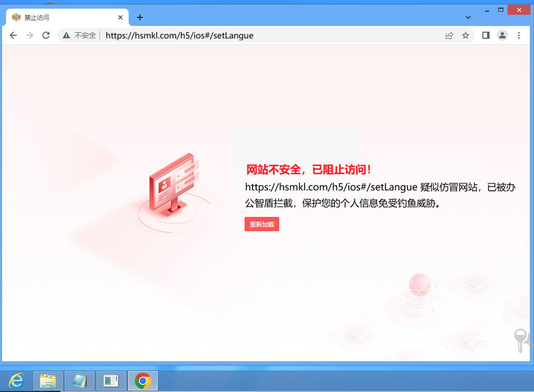Maximize the browser window
This screenshot has height=392, width=534.
click(501, 10)
